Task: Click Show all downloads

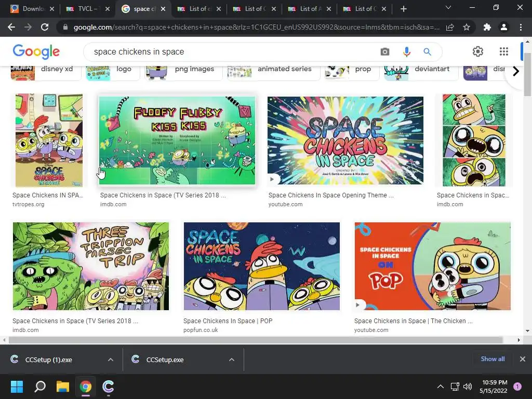Action: click(x=493, y=359)
